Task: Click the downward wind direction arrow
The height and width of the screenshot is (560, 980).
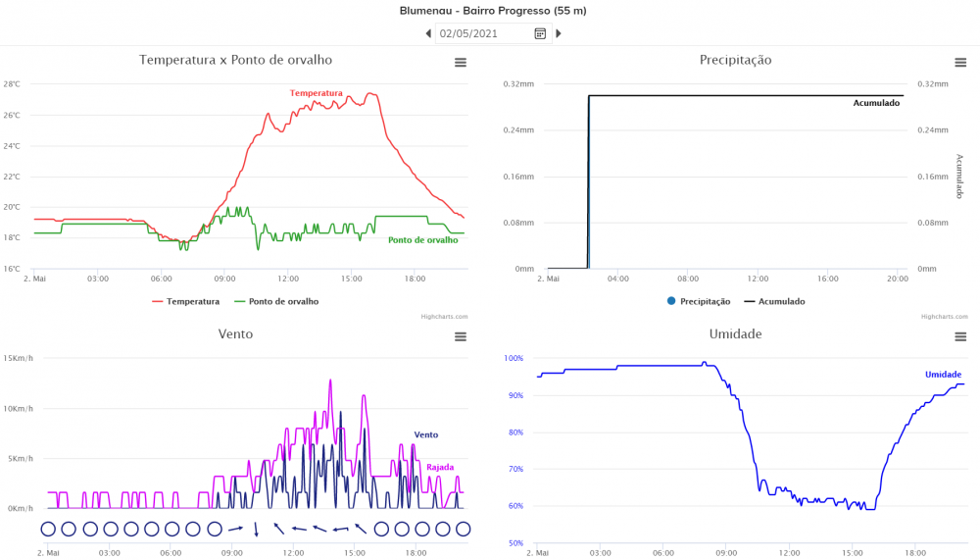Action: click(256, 530)
